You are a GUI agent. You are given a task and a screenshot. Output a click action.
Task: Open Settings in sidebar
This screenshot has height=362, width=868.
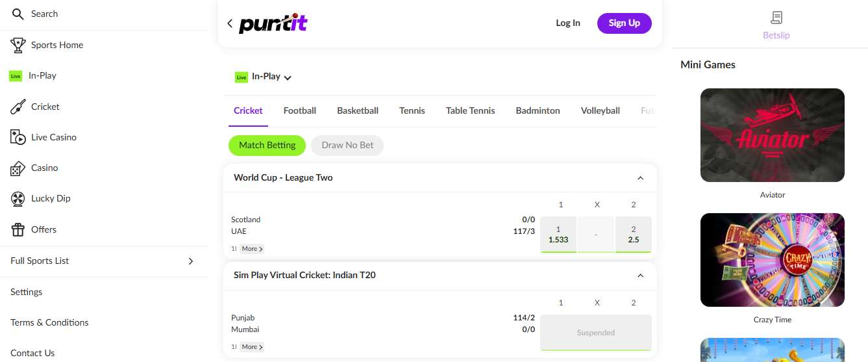click(27, 292)
